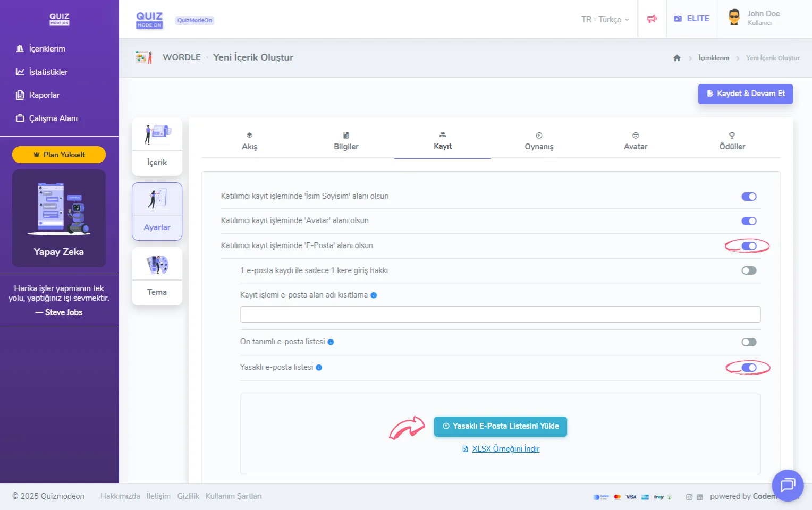812x510 pixels.
Task: Switch to the Oynanış tab
Action: [x=539, y=142]
